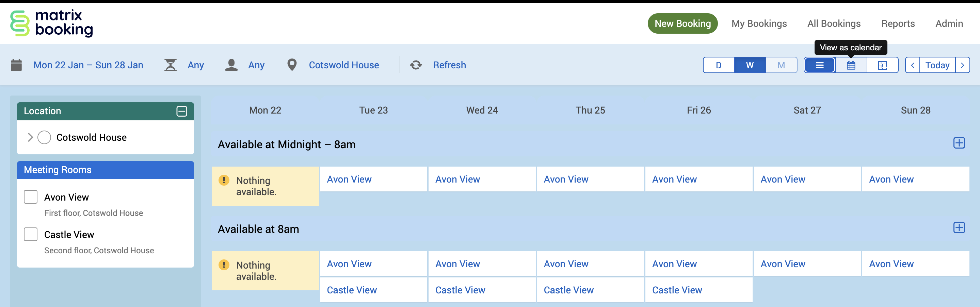The width and height of the screenshot is (980, 307).
Task: Switch to list view icon
Action: pos(819,65)
